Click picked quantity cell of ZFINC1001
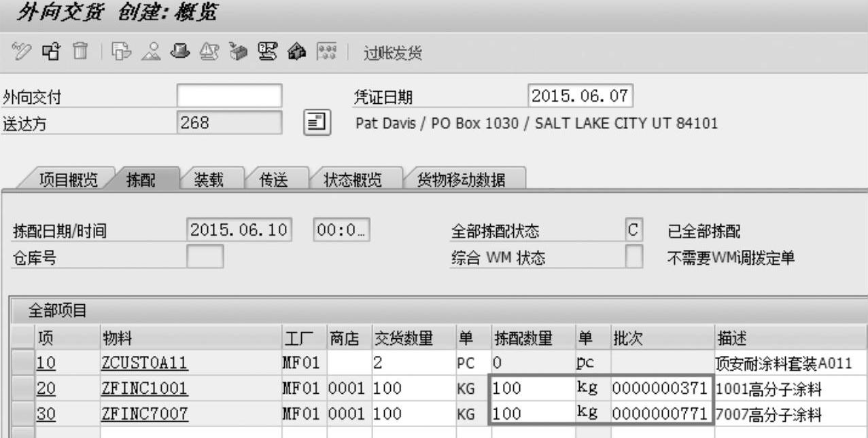This screenshot has height=438, width=868. [533, 388]
